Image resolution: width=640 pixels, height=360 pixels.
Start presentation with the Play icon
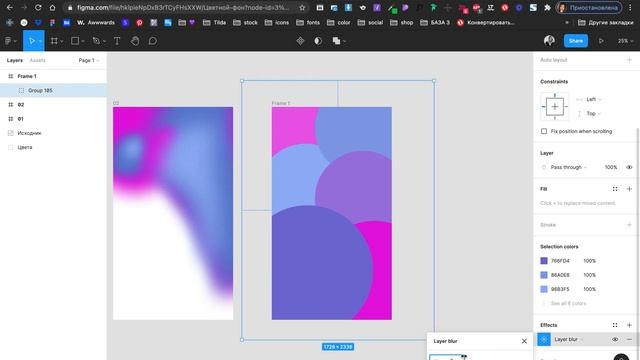click(601, 41)
